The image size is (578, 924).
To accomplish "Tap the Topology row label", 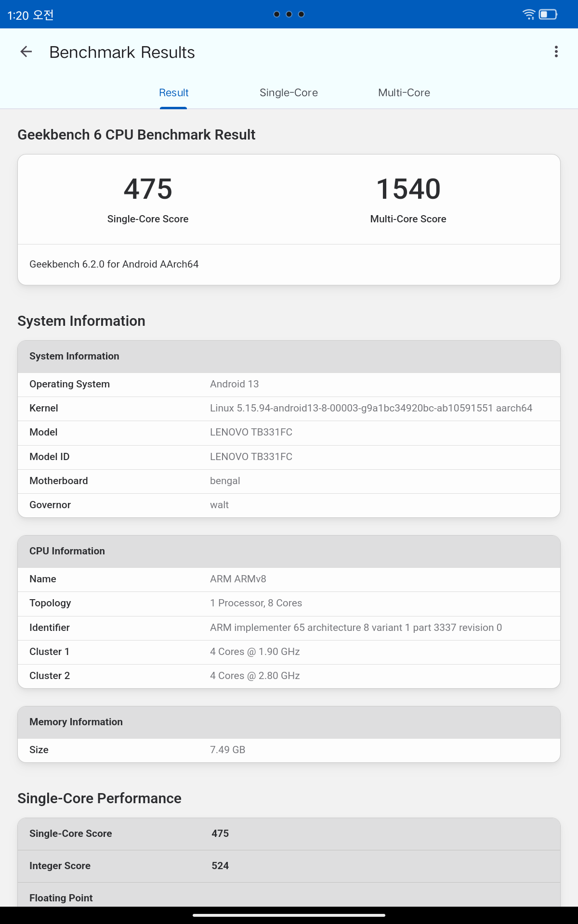I will point(50,603).
